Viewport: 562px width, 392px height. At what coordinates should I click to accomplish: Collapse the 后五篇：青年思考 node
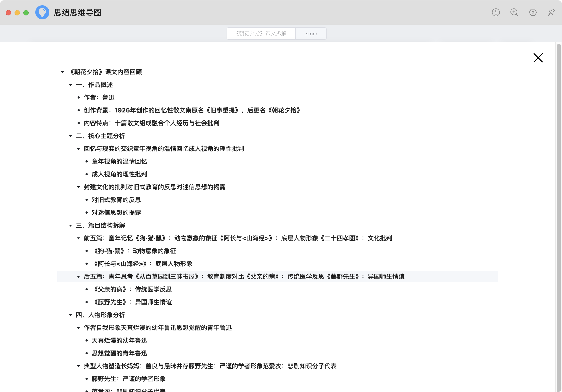[78, 277]
